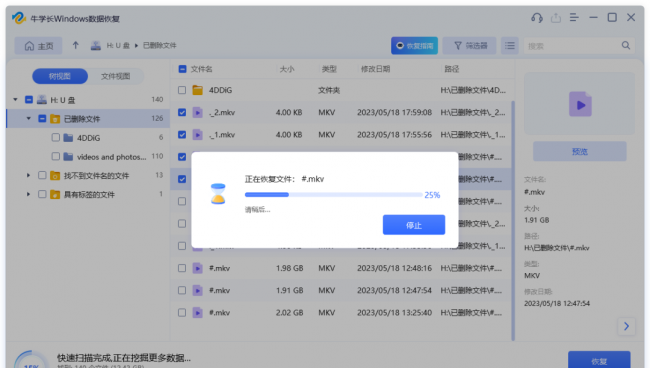Click the H: U 盘 drive icon in breadcrumb
This screenshot has height=368, width=650.
point(96,46)
